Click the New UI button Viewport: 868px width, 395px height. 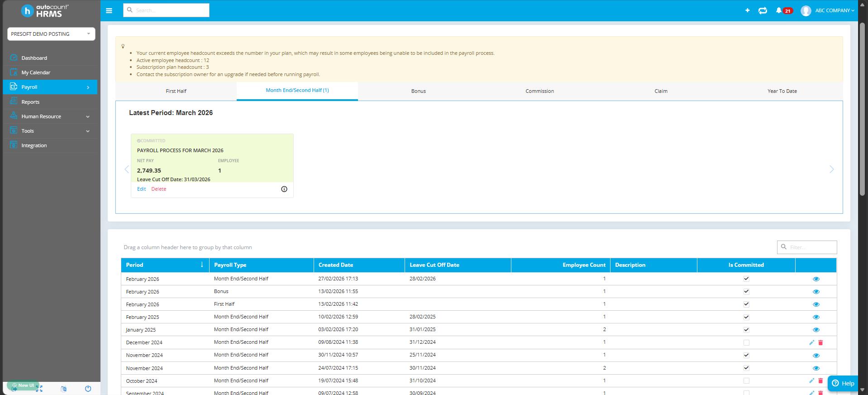tap(23, 385)
